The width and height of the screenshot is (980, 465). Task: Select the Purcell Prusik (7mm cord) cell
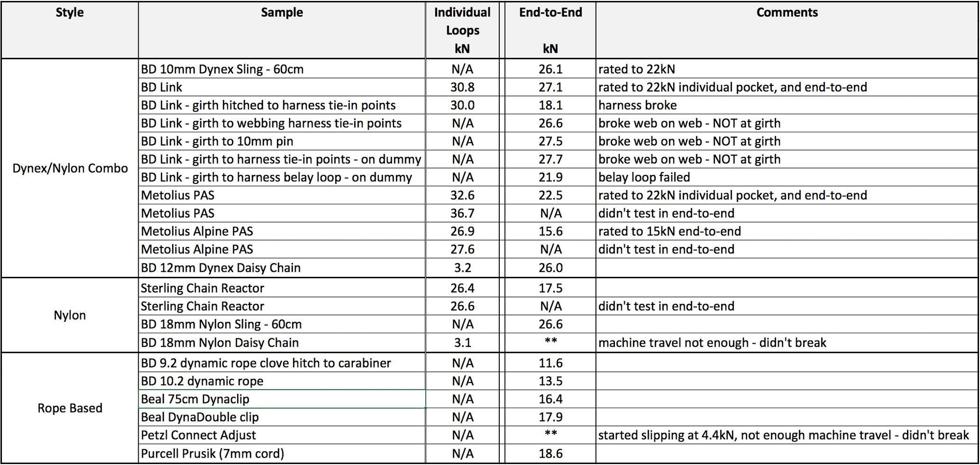click(x=213, y=453)
